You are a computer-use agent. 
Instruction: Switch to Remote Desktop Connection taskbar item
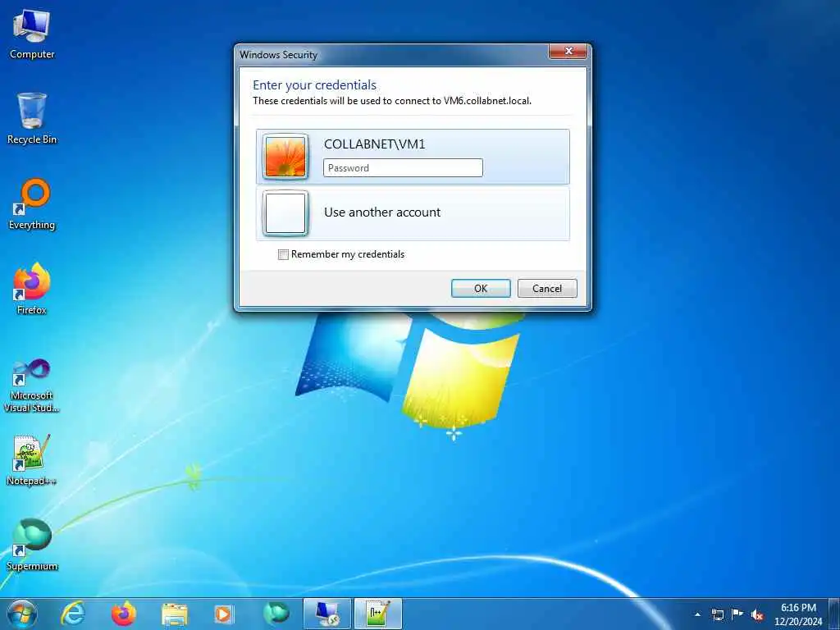point(326,614)
